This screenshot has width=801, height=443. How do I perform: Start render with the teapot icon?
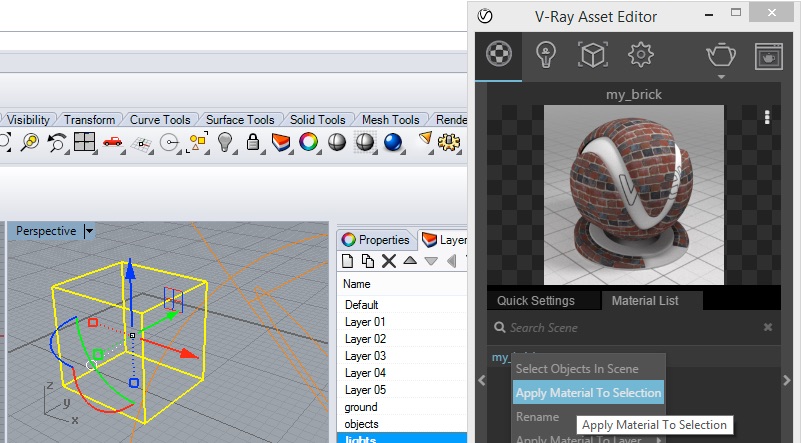click(721, 55)
